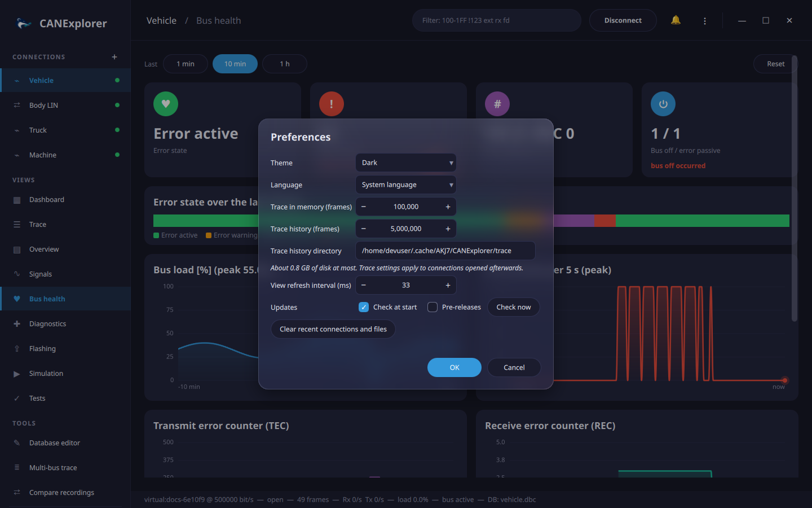The height and width of the screenshot is (508, 812).
Task: Add a new connection with plus icon
Action: [x=114, y=57]
